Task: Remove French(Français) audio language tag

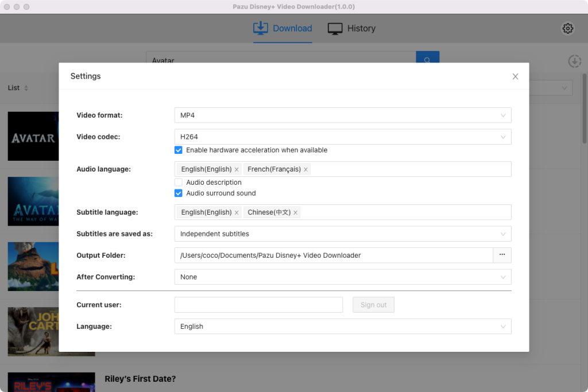Action: pos(305,169)
